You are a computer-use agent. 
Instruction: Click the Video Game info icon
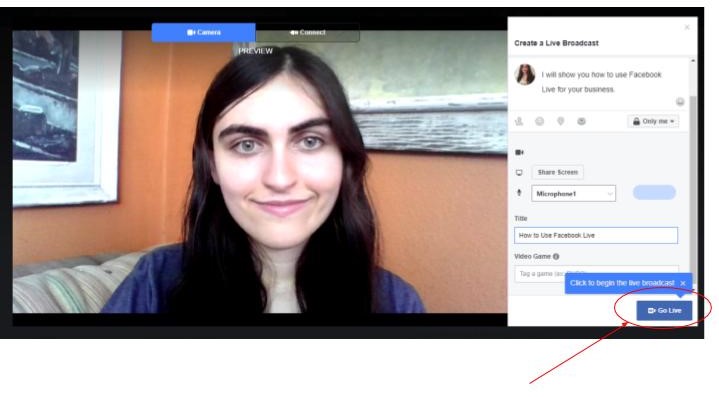tap(556, 256)
